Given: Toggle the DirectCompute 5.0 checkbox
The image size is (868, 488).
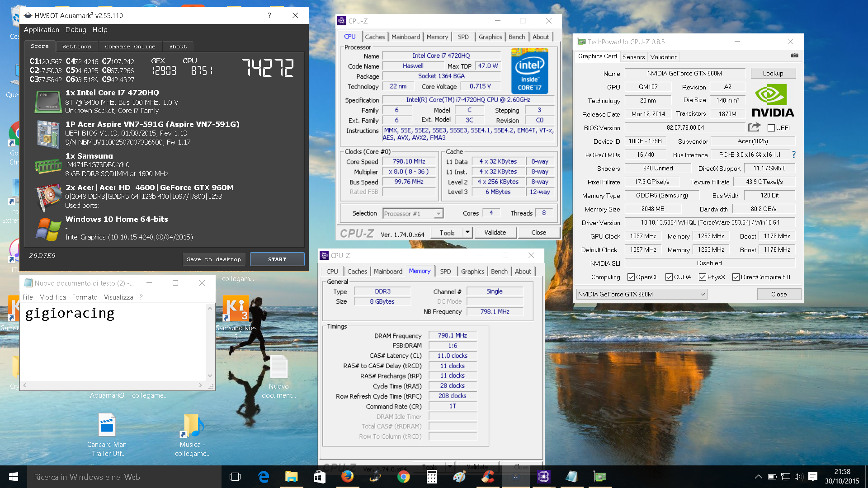Looking at the screenshot, I should point(736,277).
